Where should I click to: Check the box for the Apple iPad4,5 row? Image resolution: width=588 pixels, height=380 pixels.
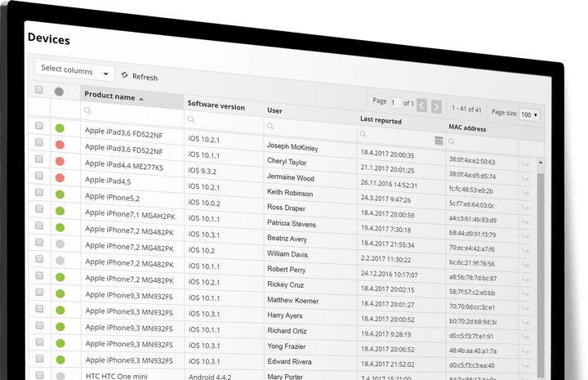click(39, 176)
